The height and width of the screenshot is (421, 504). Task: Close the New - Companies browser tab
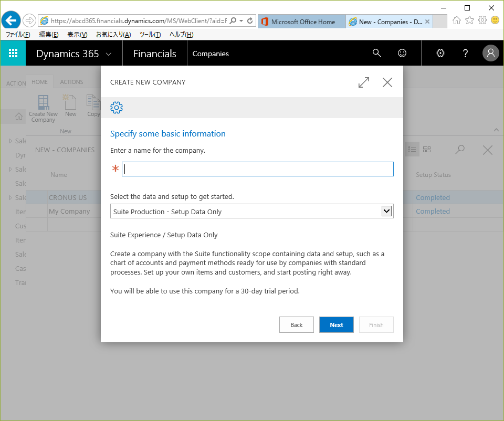coord(427,22)
